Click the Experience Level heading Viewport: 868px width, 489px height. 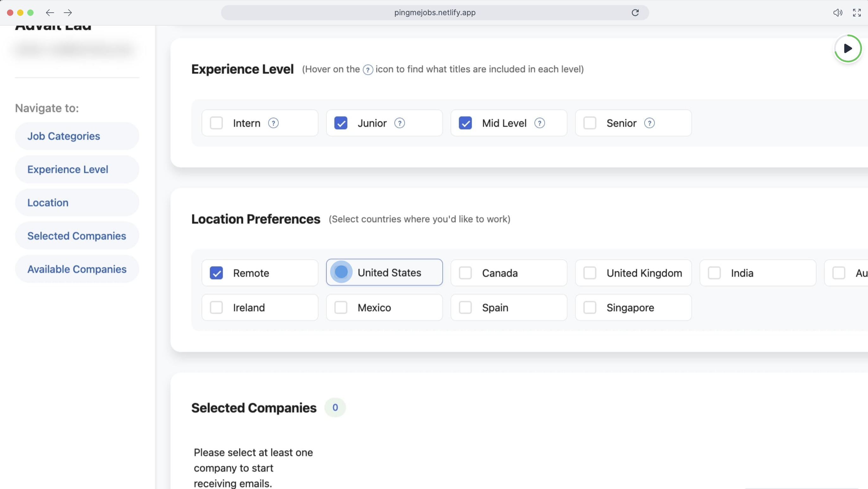(243, 69)
